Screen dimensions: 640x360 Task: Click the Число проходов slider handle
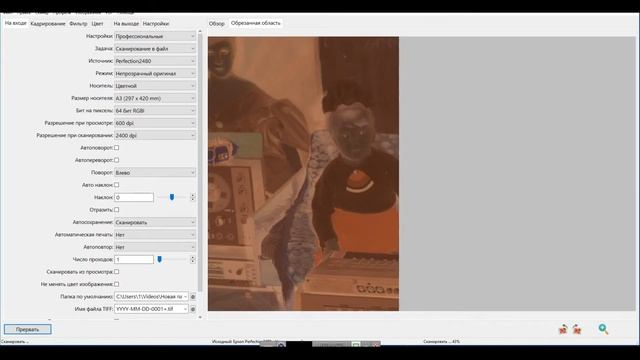[x=160, y=259]
